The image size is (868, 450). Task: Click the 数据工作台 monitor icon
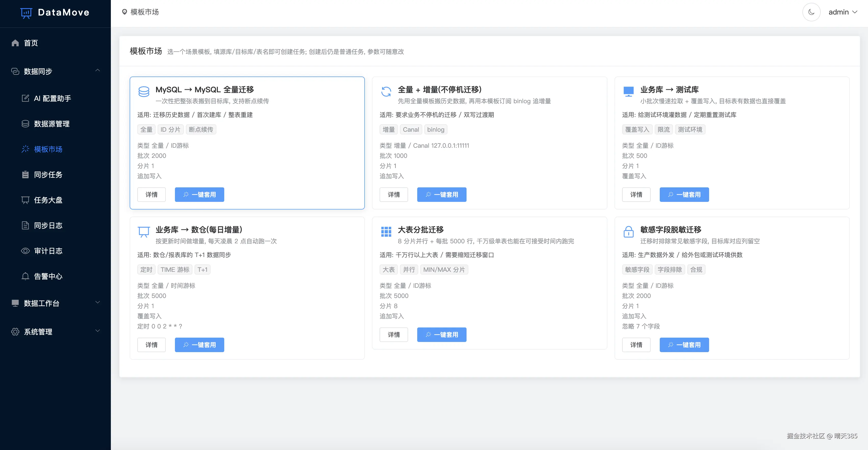(15, 303)
